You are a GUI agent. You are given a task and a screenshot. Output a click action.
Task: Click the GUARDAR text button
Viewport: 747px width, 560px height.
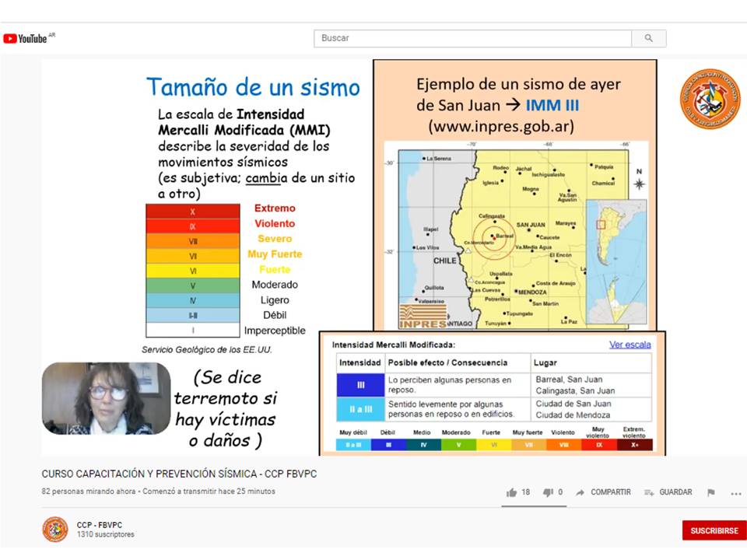click(675, 492)
